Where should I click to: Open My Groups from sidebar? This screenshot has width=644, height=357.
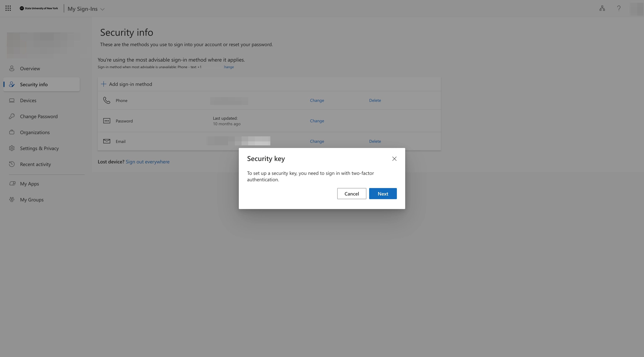point(32,200)
